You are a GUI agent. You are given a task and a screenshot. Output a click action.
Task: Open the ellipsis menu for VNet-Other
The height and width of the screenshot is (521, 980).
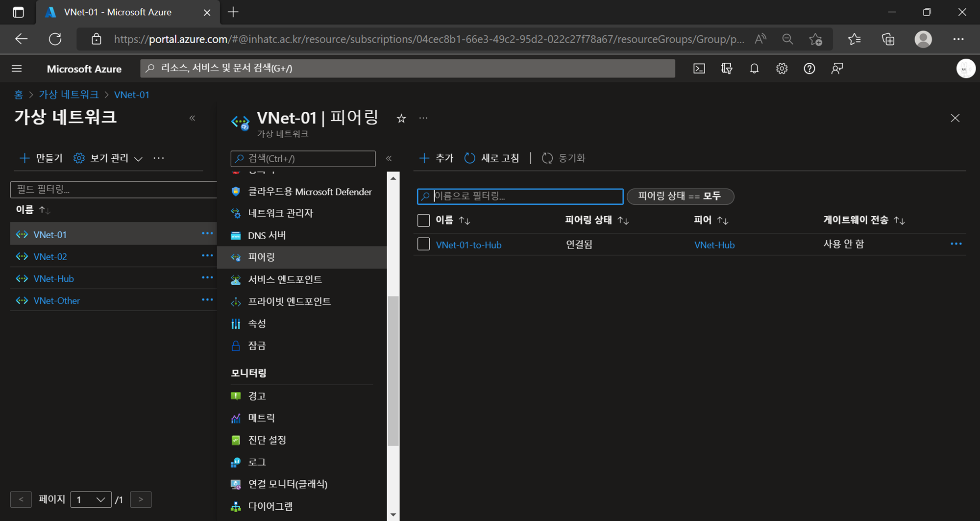tap(207, 299)
